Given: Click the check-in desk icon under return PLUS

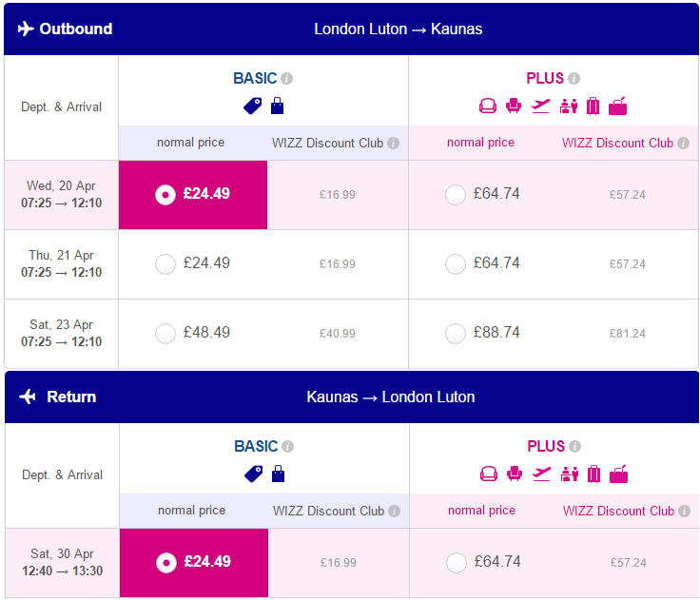Looking at the screenshot, I should pos(569,474).
